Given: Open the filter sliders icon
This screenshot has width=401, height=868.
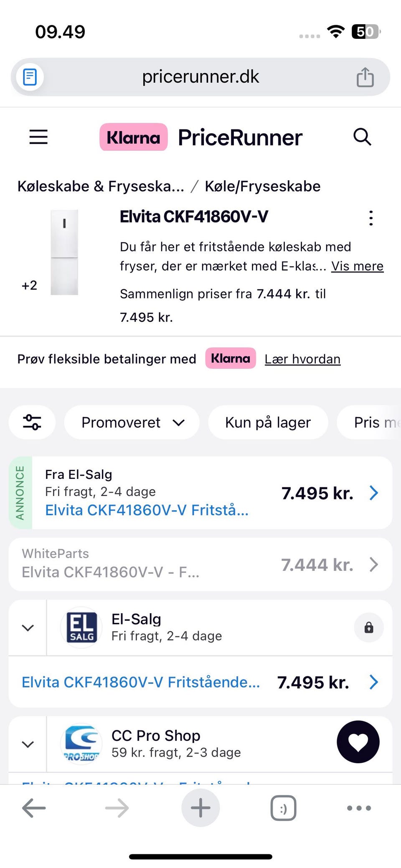Looking at the screenshot, I should 32,422.
